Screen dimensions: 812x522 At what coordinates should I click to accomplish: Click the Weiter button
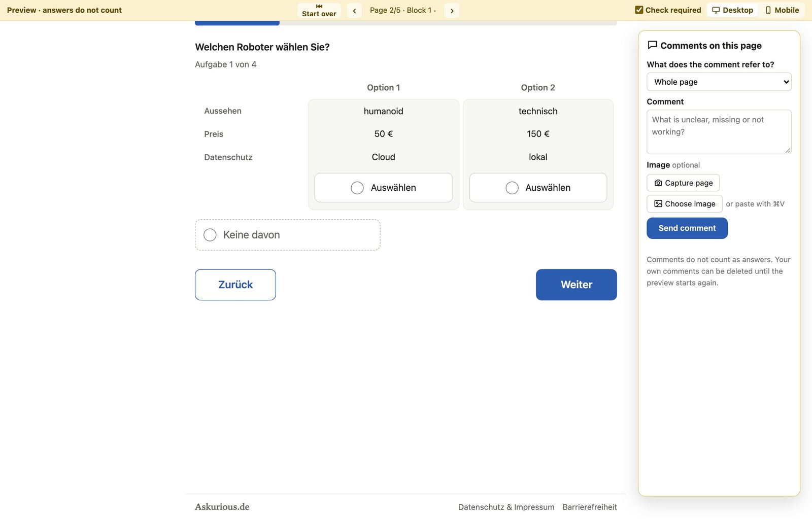coord(576,285)
